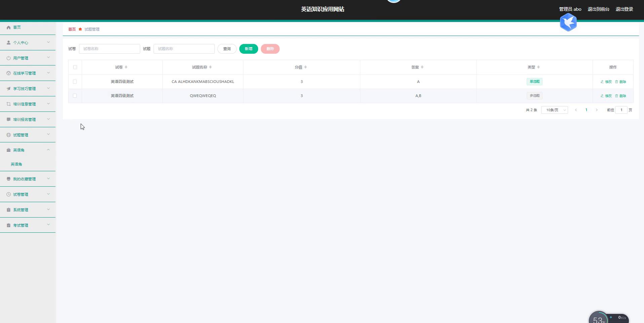Open the 英语角 submenu item
The height and width of the screenshot is (323, 644).
[16, 165]
